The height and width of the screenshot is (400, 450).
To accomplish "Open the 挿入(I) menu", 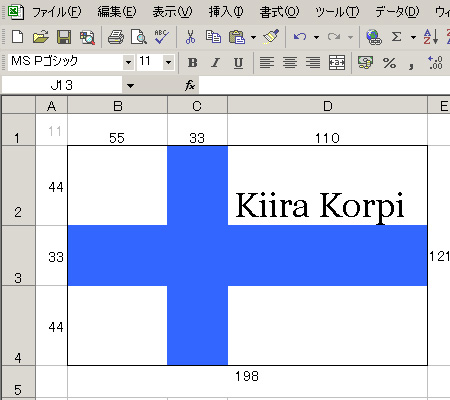I will pos(226,12).
